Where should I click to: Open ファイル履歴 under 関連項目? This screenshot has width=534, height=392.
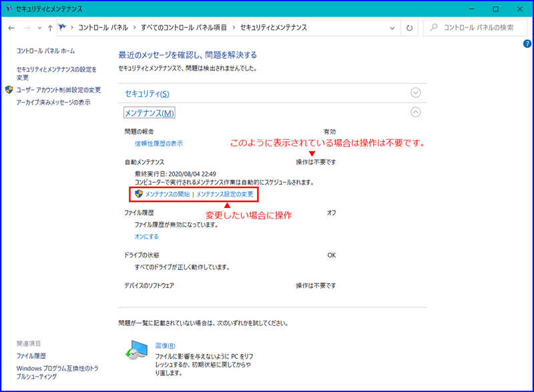click(x=31, y=356)
